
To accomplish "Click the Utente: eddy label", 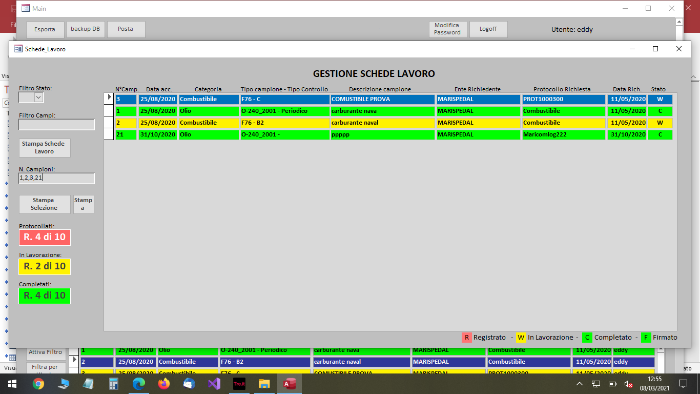I will [572, 29].
